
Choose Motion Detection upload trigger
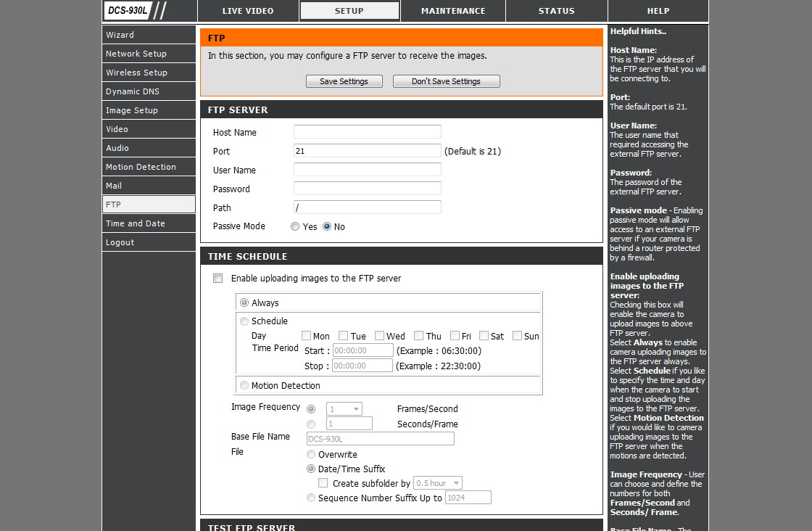coord(244,386)
